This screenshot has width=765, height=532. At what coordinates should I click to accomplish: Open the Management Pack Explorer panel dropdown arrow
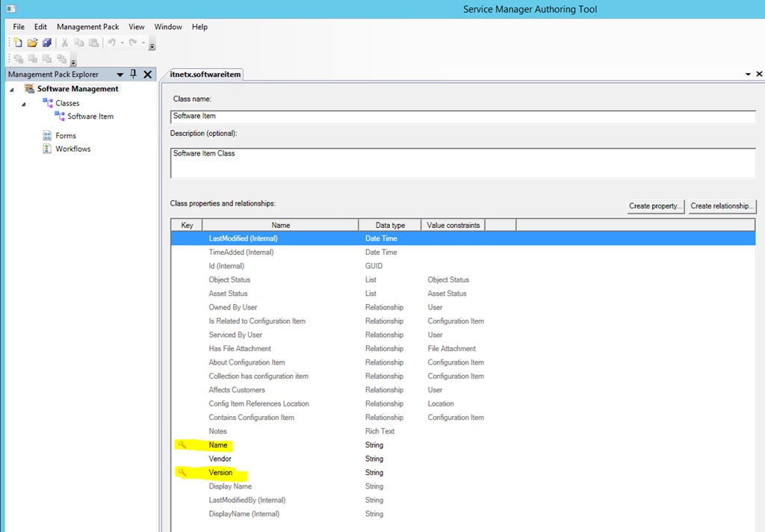(120, 75)
